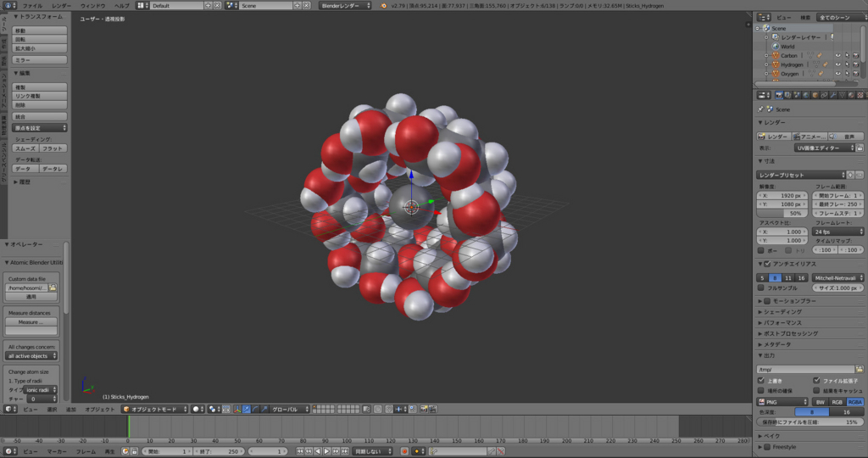Expand the シェーディング panel

pyautogui.click(x=782, y=312)
